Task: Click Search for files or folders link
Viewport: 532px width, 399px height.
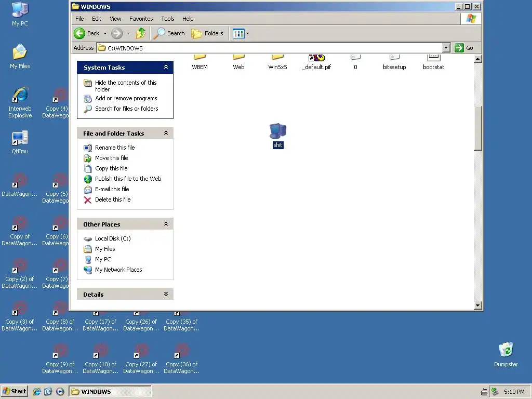Action: pyautogui.click(x=127, y=109)
